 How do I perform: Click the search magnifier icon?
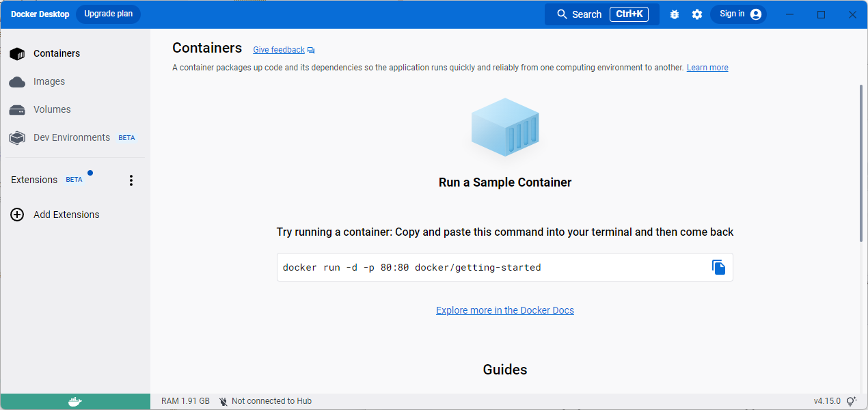click(x=562, y=14)
